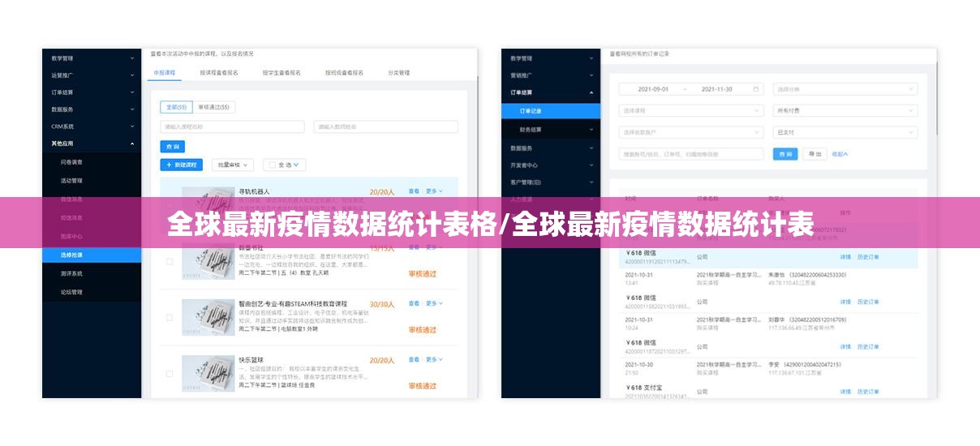This screenshot has height=446, width=980.
Task: Click the end date 2021-11-30
Action: point(716,89)
